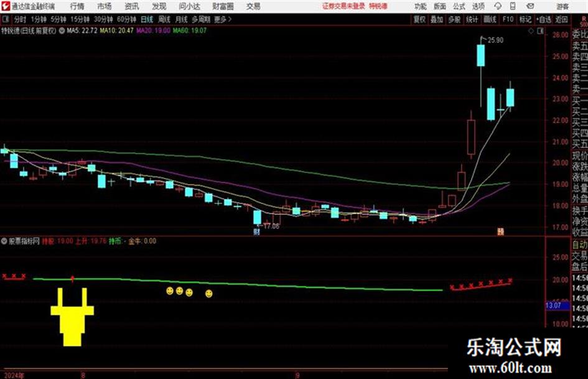
Task: Click the 25.90 high price label
Action: [495, 40]
